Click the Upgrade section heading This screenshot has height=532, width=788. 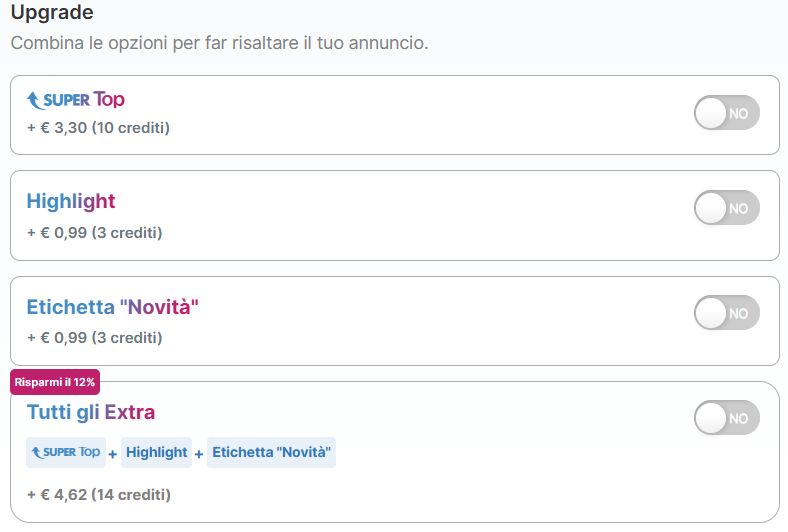tap(52, 12)
